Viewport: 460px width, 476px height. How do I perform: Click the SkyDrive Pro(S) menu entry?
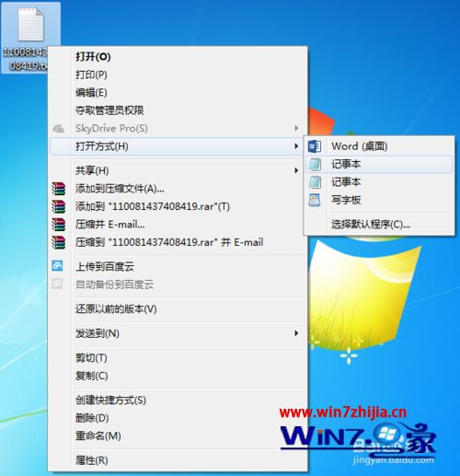[178, 128]
